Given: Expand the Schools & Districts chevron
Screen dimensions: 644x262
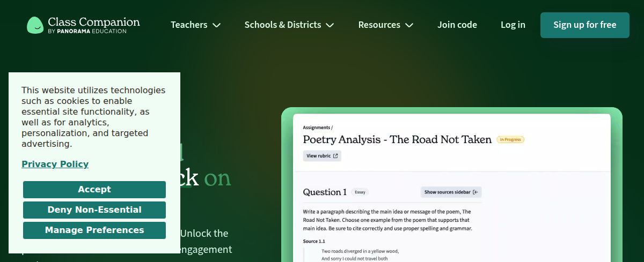Looking at the screenshot, I should coord(330,25).
